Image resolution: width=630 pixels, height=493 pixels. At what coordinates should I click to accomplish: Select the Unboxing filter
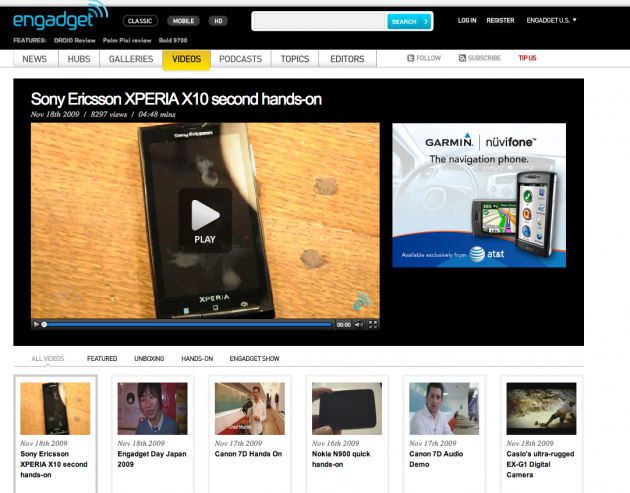click(149, 359)
